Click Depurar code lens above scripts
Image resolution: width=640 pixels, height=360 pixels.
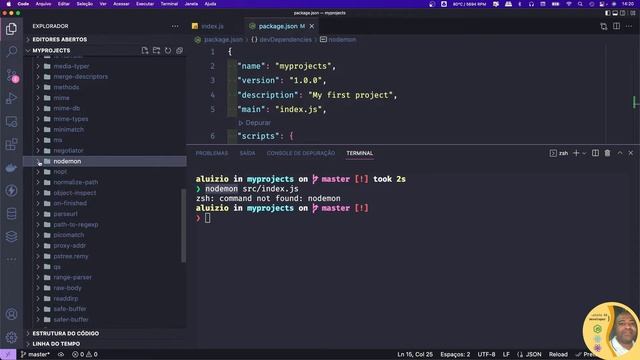click(254, 123)
